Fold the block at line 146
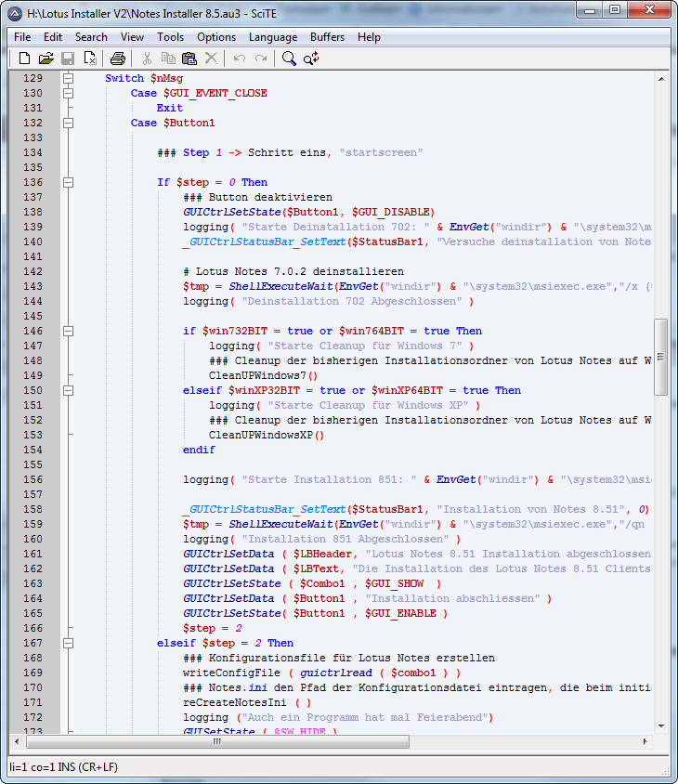Image resolution: width=678 pixels, height=784 pixels. click(x=68, y=331)
